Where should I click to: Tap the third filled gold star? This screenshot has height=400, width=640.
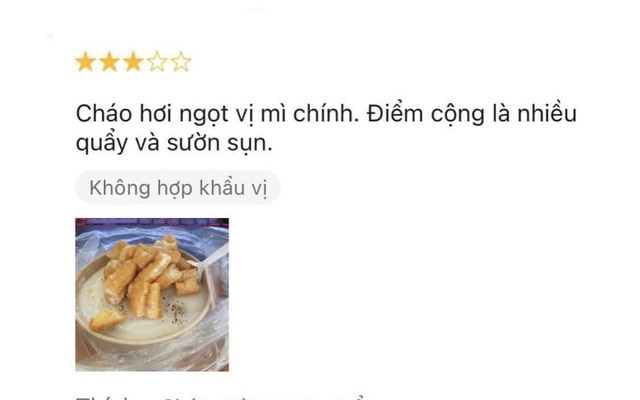tap(133, 62)
